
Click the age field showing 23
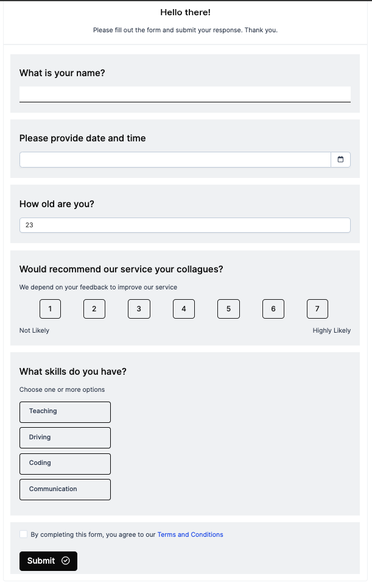(185, 225)
